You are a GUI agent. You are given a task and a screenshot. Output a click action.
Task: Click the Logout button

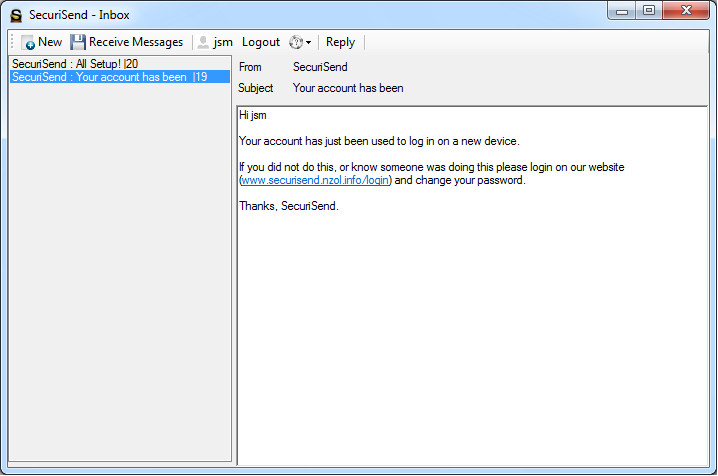(261, 42)
